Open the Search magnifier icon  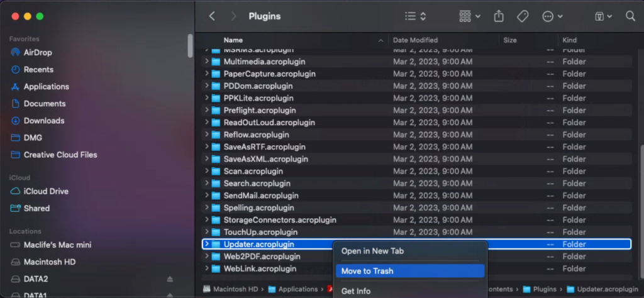click(x=630, y=16)
